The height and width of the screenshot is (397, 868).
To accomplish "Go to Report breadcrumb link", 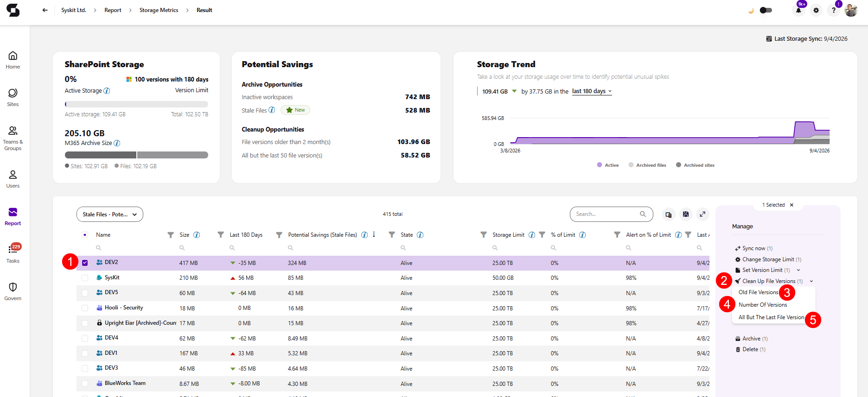I will (x=113, y=10).
